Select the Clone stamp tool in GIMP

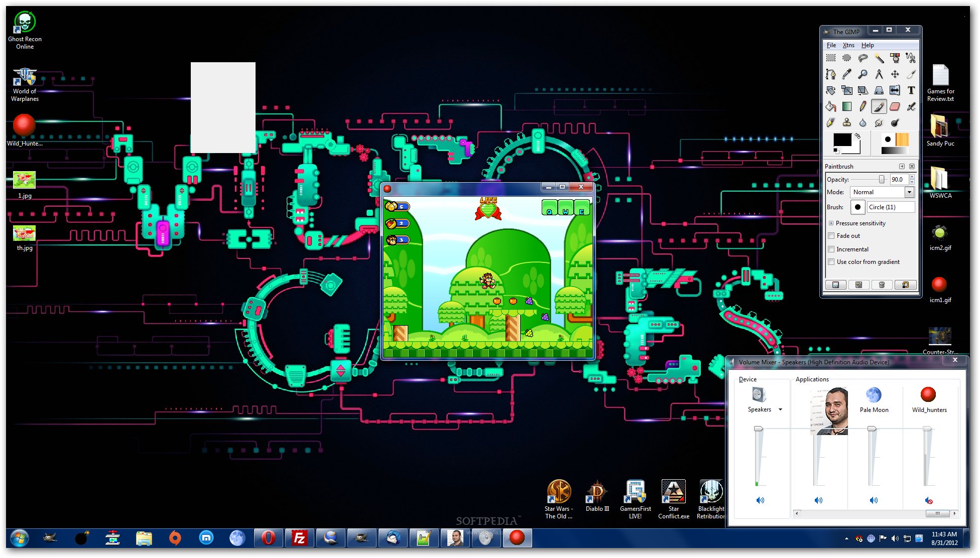tap(847, 122)
